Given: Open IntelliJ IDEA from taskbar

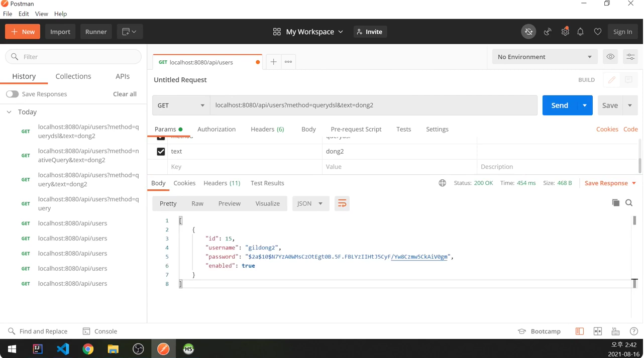Looking at the screenshot, I should (38, 349).
